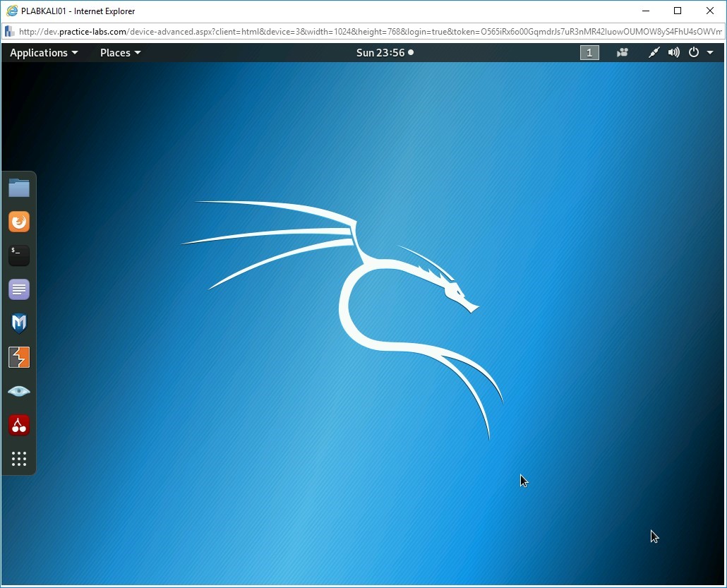Show all applications grid
The width and height of the screenshot is (727, 588).
[19, 459]
